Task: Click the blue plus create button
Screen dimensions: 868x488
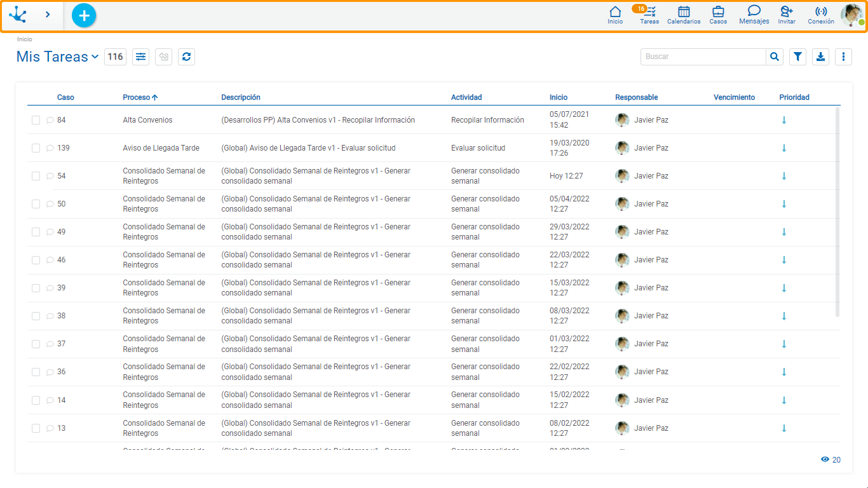Action: coord(84,15)
